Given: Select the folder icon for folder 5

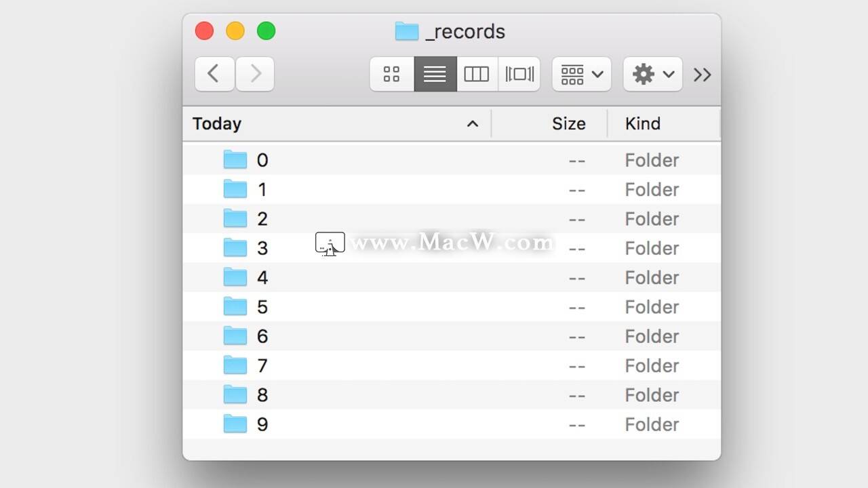Looking at the screenshot, I should pyautogui.click(x=235, y=306).
